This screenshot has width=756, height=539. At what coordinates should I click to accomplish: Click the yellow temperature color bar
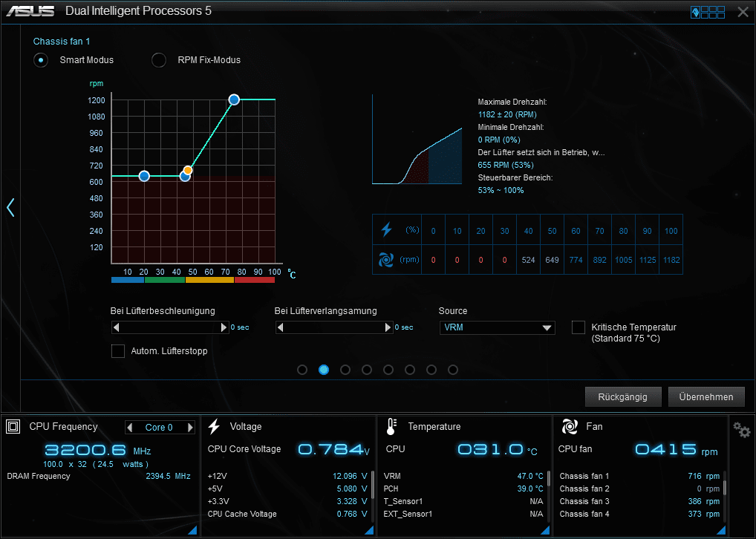tap(209, 280)
